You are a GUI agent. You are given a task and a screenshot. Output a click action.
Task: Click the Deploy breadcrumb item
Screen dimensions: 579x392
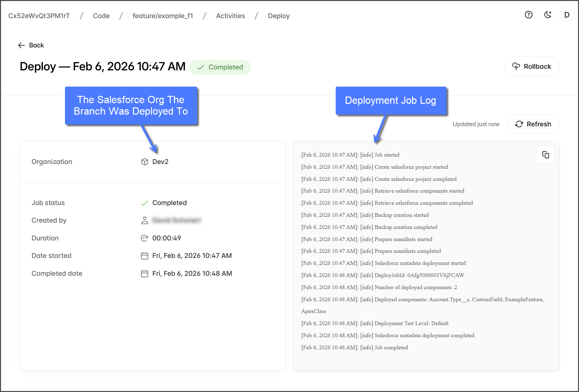coord(278,16)
